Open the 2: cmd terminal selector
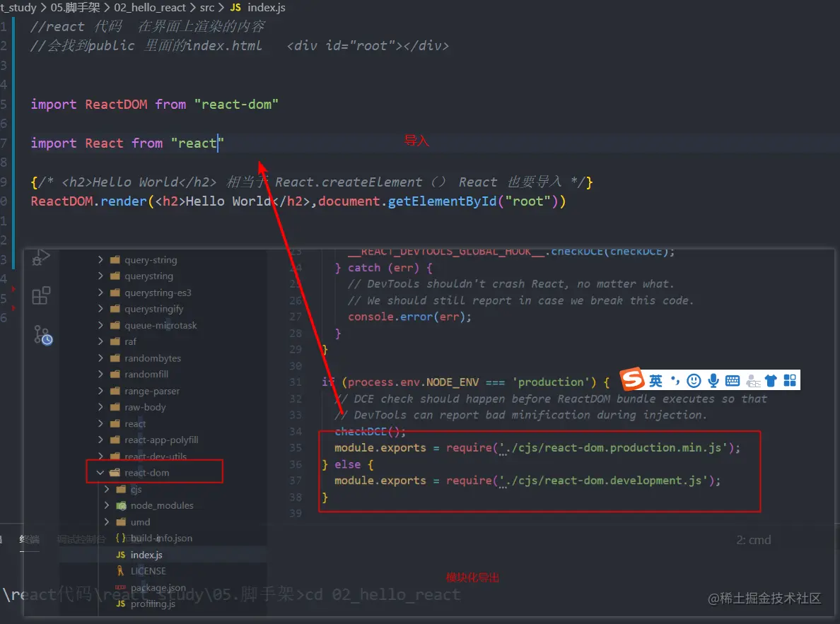The image size is (840, 624). click(753, 540)
